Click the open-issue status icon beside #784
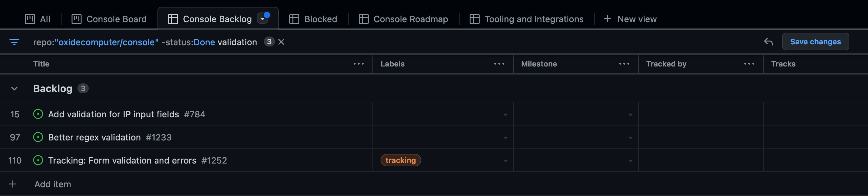This screenshot has height=196, width=868. pos(38,114)
